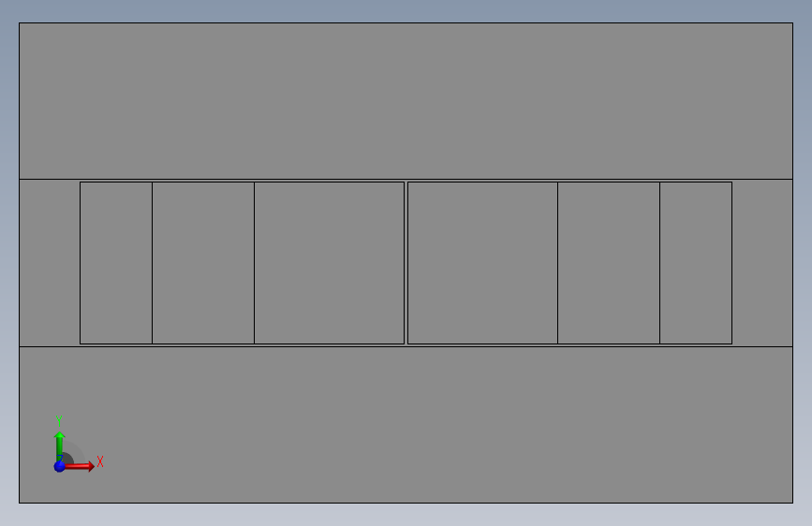Viewport: 812px width, 526px height.
Task: Pick the leftmost narrow panel in the middle band
Action: (x=116, y=262)
